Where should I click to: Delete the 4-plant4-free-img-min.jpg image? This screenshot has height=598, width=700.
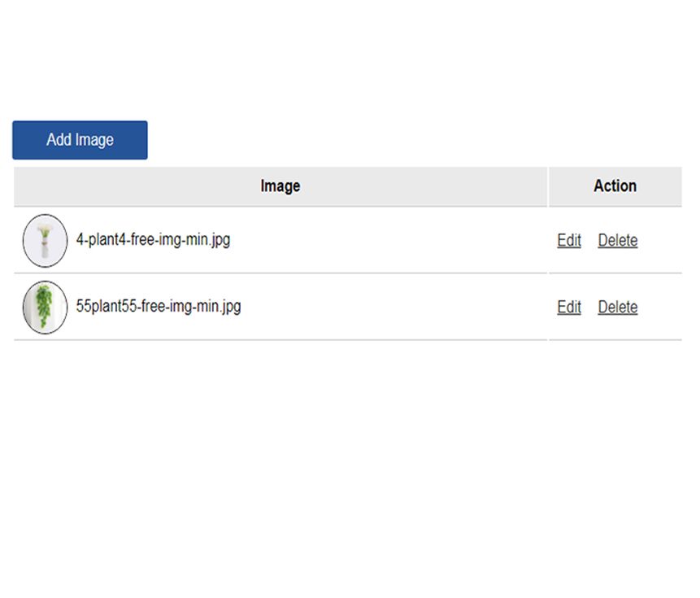(x=617, y=241)
